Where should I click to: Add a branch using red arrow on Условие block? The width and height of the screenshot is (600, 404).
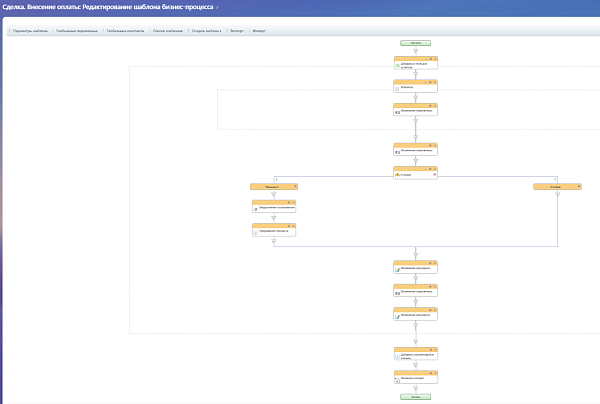point(435,174)
